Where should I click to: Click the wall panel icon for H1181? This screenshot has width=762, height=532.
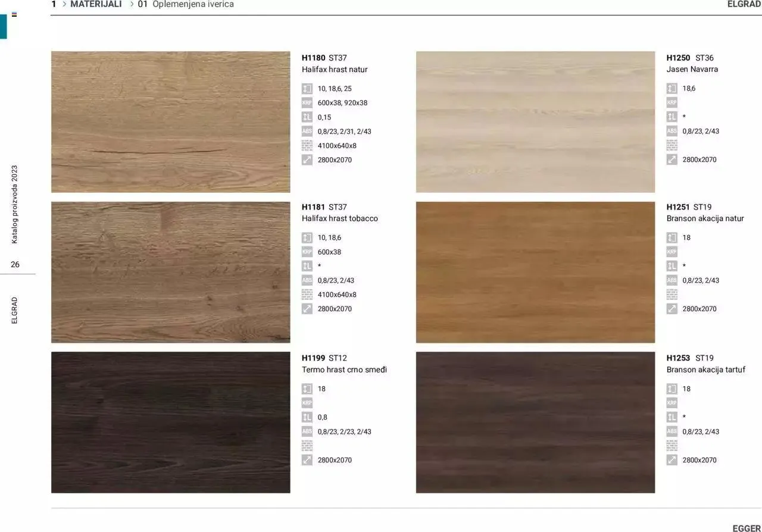point(307,295)
